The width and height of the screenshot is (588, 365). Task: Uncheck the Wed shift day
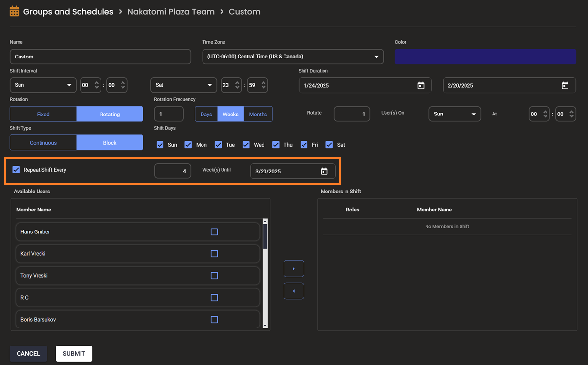tap(246, 145)
